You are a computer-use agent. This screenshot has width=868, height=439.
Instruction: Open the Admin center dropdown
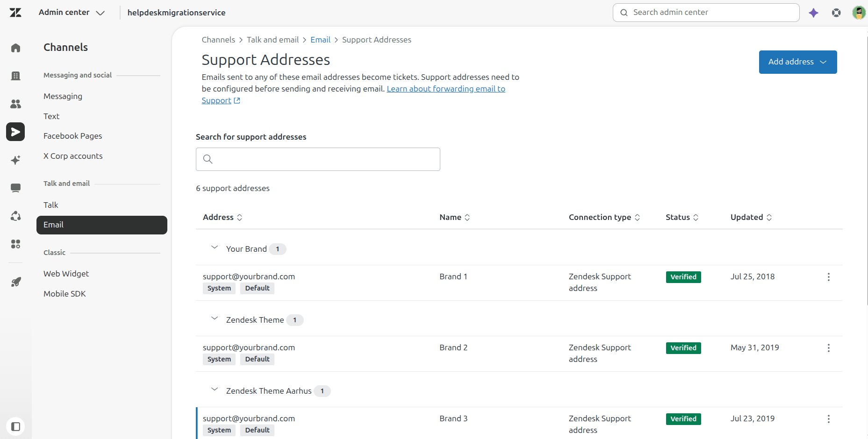[72, 13]
